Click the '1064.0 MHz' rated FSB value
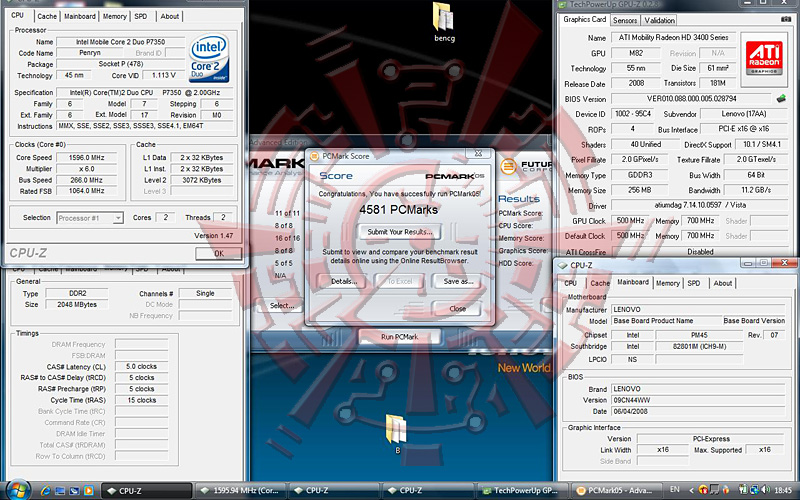 pos(86,191)
